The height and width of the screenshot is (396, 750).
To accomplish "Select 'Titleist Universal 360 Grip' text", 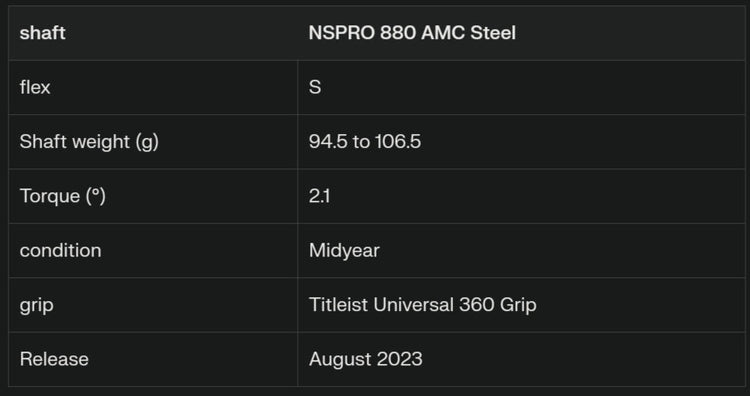I will coord(422,305).
